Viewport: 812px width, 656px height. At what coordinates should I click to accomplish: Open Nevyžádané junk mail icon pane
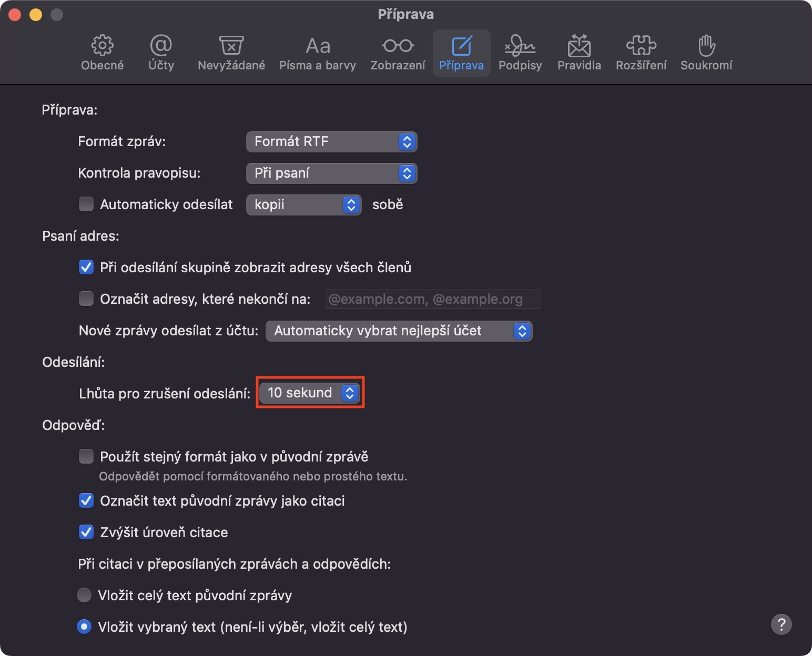click(231, 53)
